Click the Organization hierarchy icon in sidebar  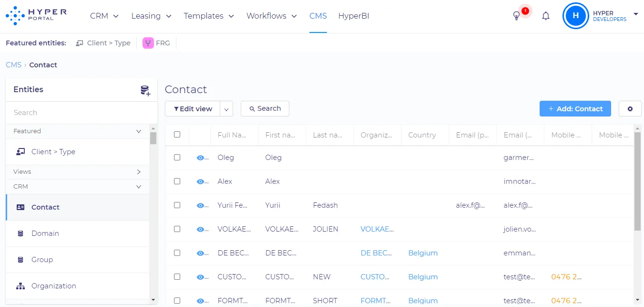[20, 286]
